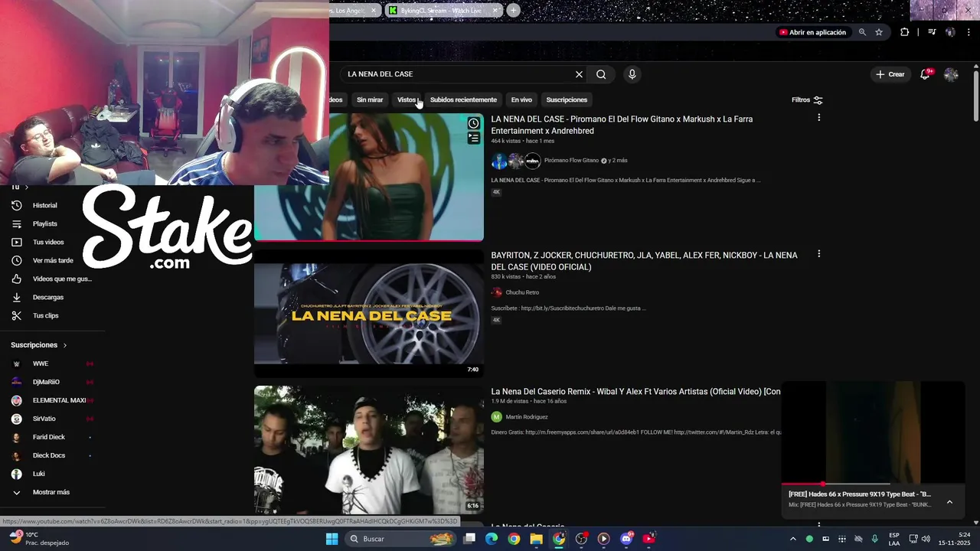Click the taskbar volume speaker icon

(x=925, y=539)
